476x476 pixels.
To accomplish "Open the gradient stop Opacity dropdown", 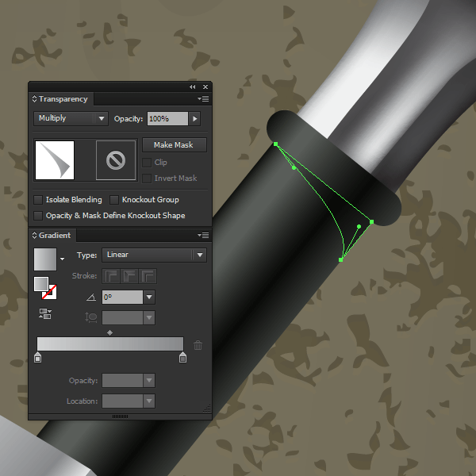I will (149, 380).
